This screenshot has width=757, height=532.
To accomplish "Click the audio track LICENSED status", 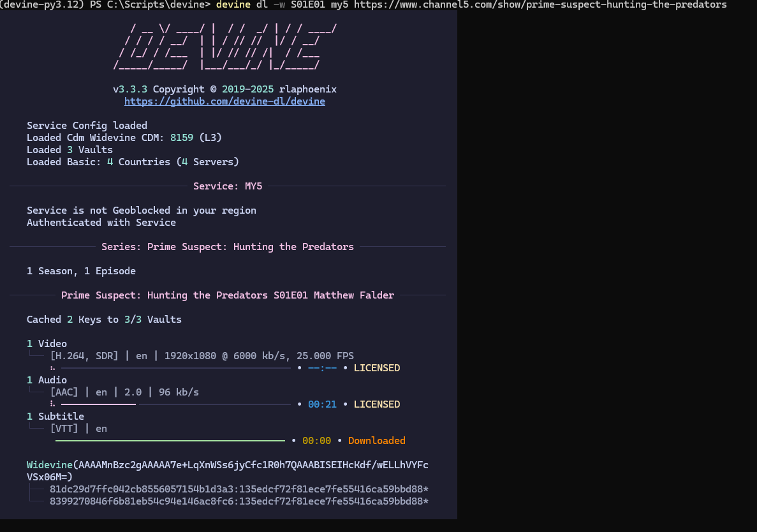I will coord(377,404).
